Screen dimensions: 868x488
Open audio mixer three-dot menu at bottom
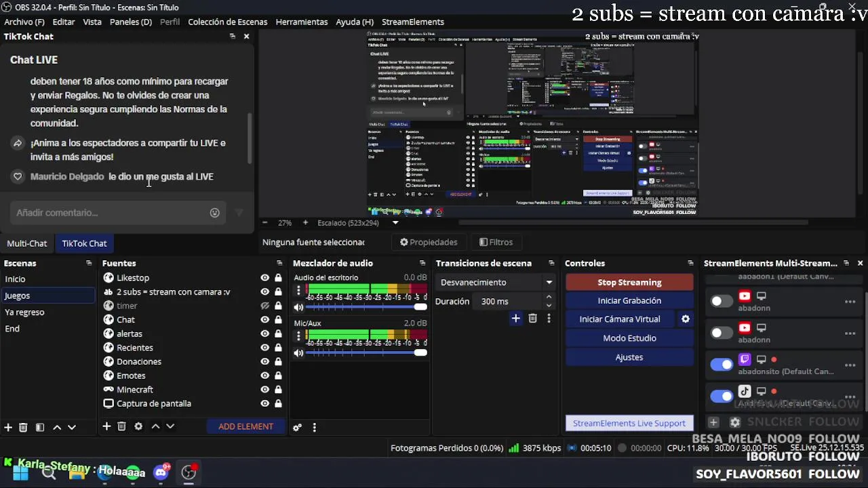[x=314, y=428]
